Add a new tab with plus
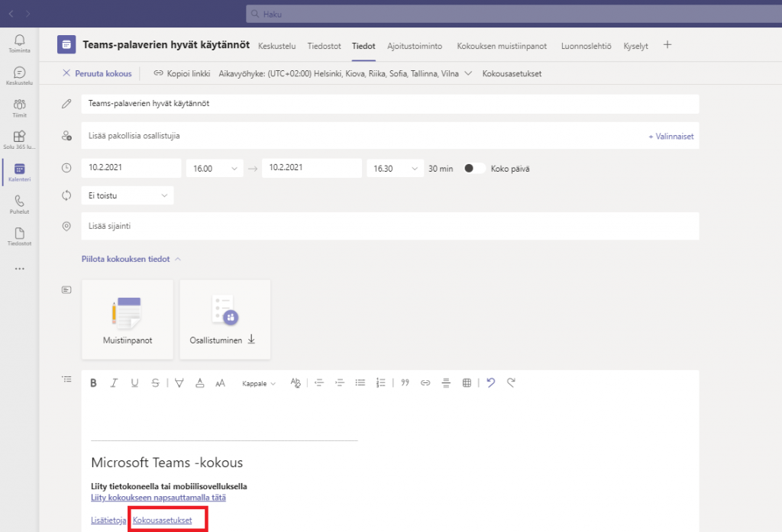The image size is (782, 532). [667, 45]
